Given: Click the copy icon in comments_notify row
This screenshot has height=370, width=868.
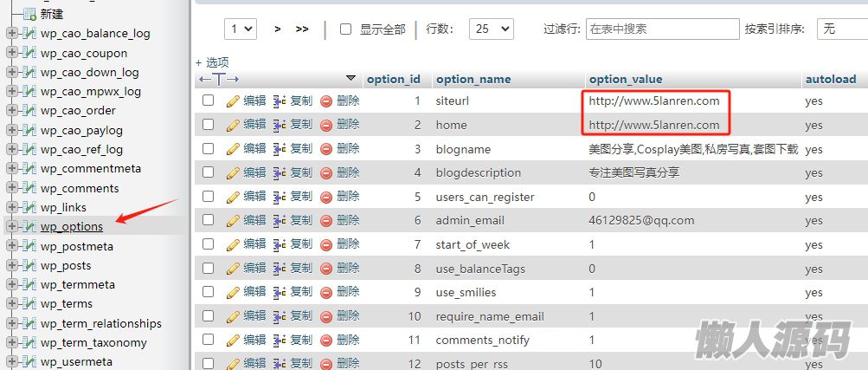Looking at the screenshot, I should tap(280, 340).
